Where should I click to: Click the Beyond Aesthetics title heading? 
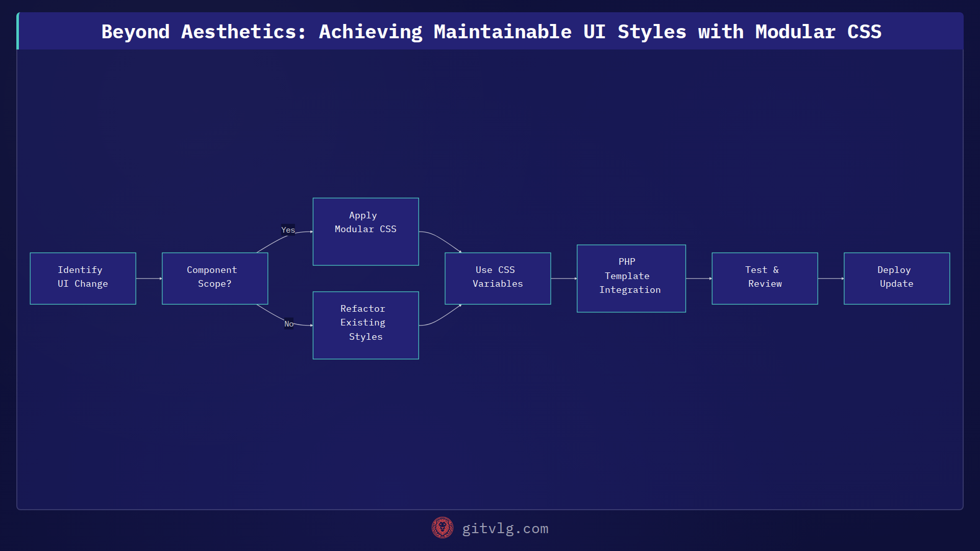(x=491, y=32)
